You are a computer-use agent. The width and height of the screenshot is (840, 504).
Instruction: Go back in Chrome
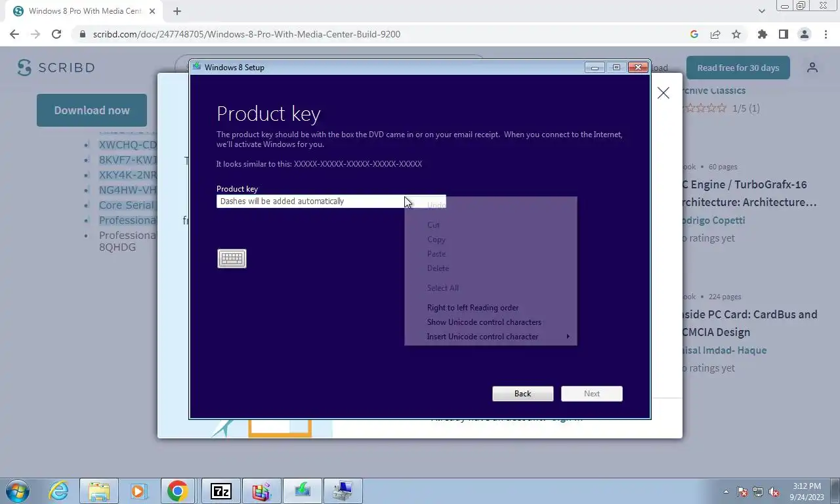click(x=14, y=34)
